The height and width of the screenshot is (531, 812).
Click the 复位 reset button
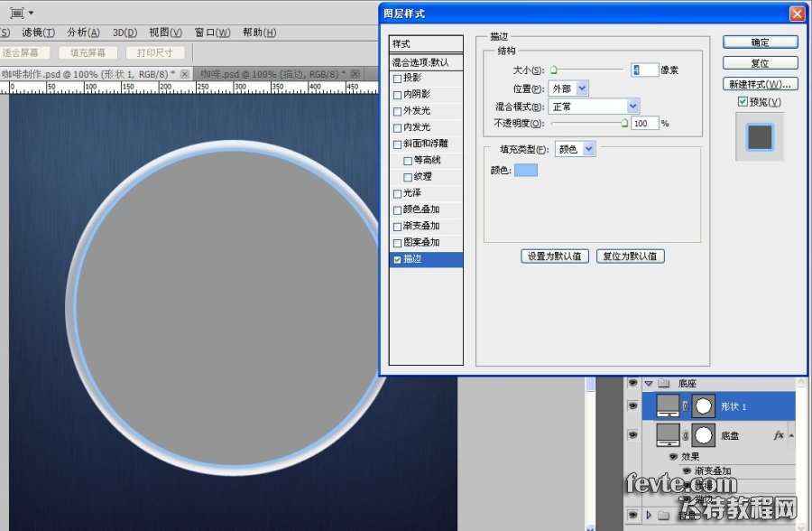[761, 63]
